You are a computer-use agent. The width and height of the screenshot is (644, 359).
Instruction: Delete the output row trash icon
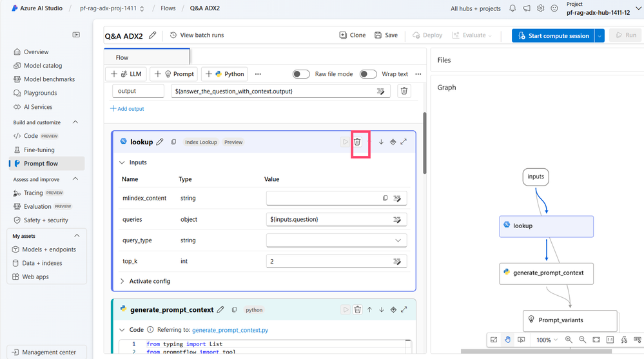[x=404, y=91]
